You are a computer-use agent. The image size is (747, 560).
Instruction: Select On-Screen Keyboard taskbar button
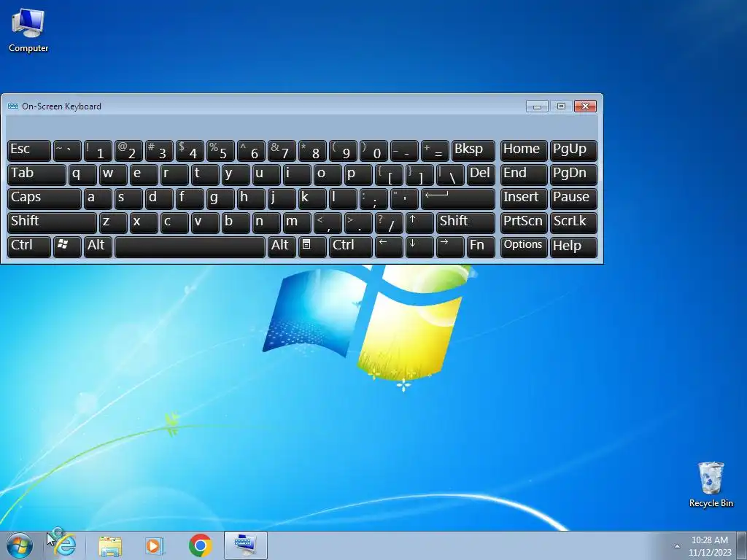(x=245, y=545)
